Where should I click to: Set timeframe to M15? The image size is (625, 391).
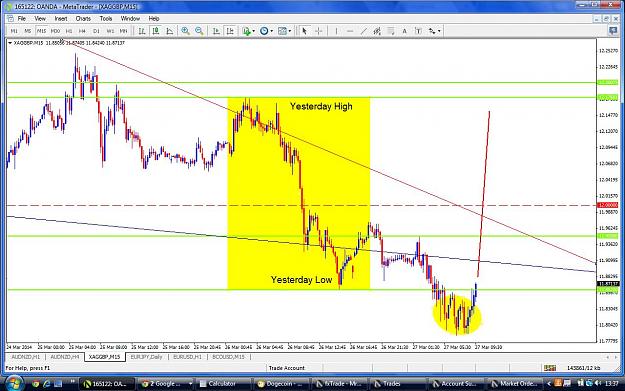41,31
